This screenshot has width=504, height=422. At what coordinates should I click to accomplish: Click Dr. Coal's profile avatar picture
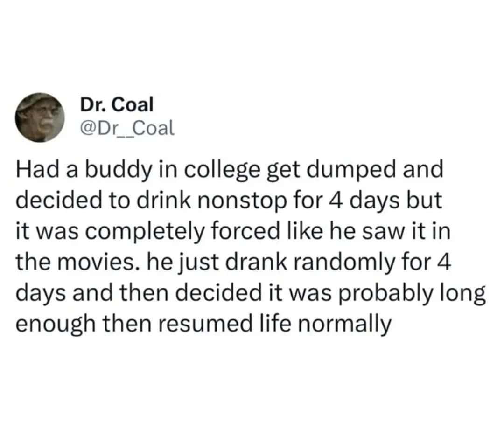[x=39, y=117]
